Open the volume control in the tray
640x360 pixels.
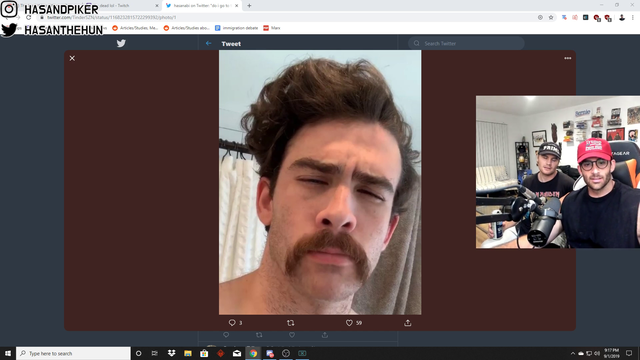point(597,353)
